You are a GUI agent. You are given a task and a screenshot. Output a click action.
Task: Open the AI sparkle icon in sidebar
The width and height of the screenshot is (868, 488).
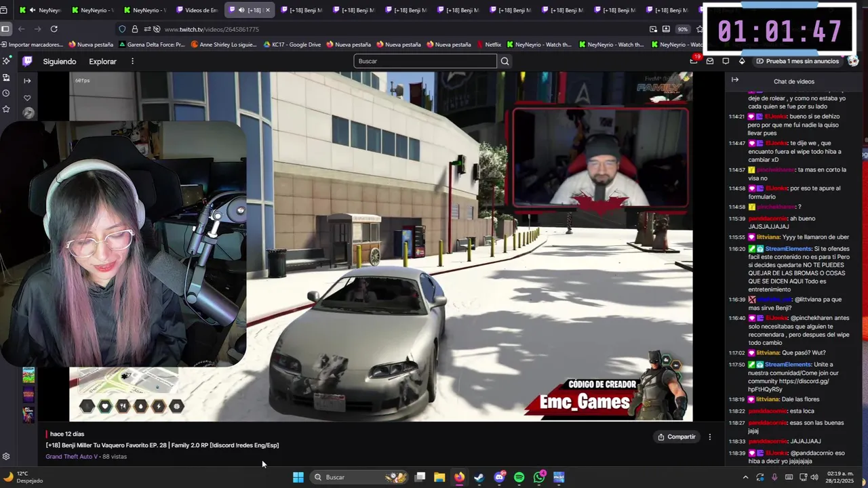coord(6,61)
